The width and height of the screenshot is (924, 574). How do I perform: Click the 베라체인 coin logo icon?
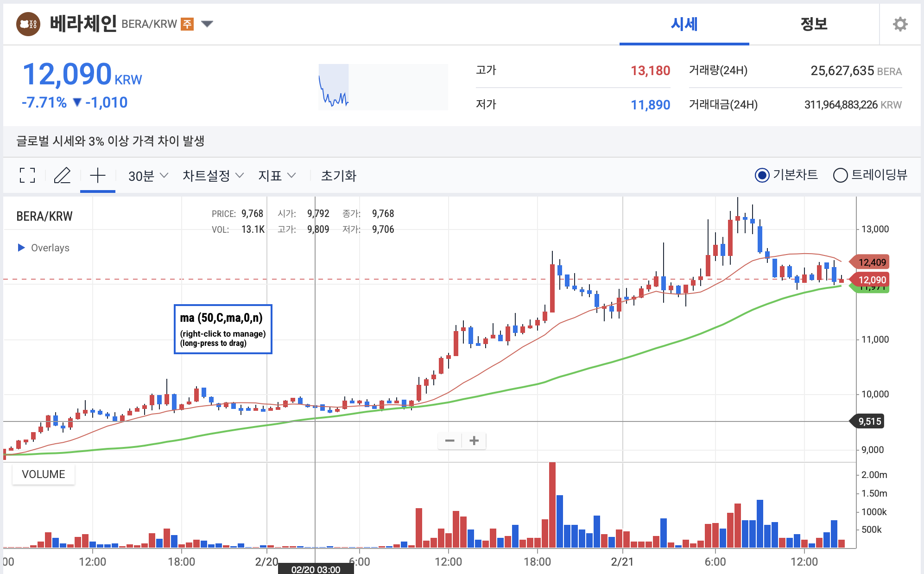point(27,24)
